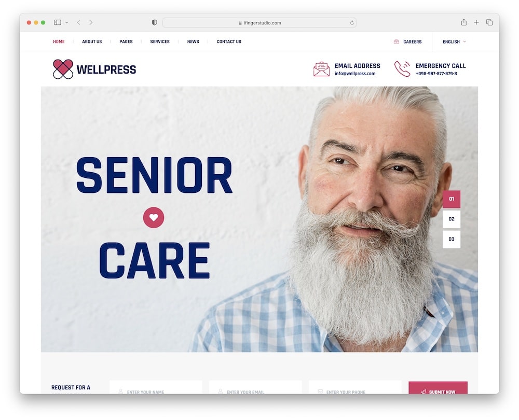
Task: Switch to slide 03
Action: click(x=452, y=239)
